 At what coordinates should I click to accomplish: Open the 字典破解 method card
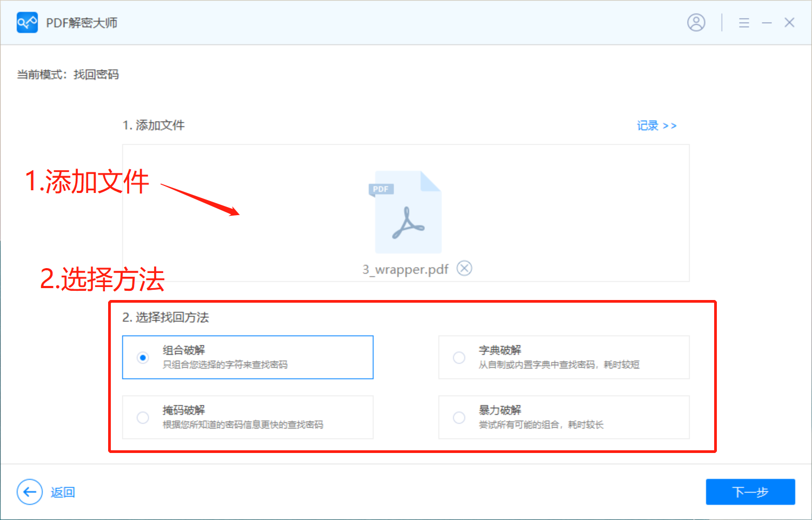(564, 357)
